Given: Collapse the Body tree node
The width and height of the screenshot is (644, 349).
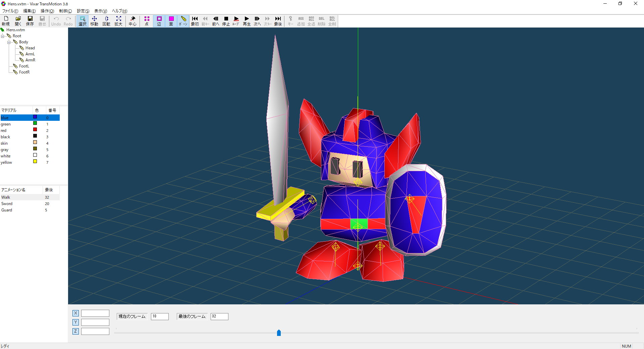Looking at the screenshot, I should pyautogui.click(x=9, y=42).
